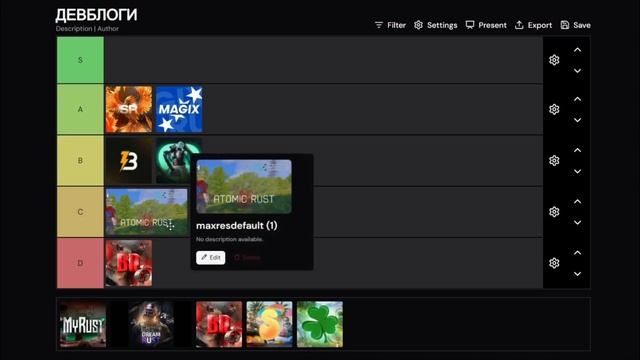Click the Delete button in the item popup
This screenshot has width=640, height=360.
pyautogui.click(x=247, y=258)
